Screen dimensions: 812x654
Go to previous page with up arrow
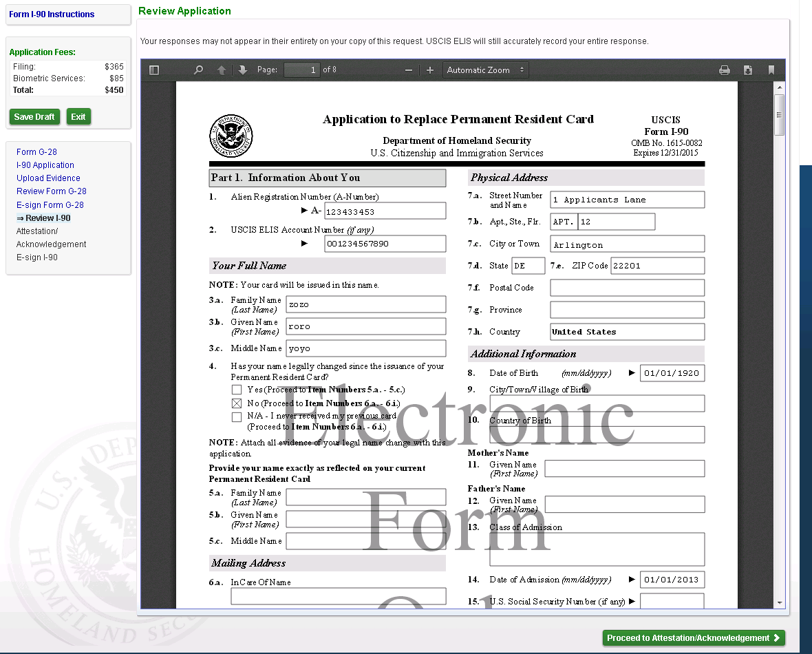tap(222, 70)
